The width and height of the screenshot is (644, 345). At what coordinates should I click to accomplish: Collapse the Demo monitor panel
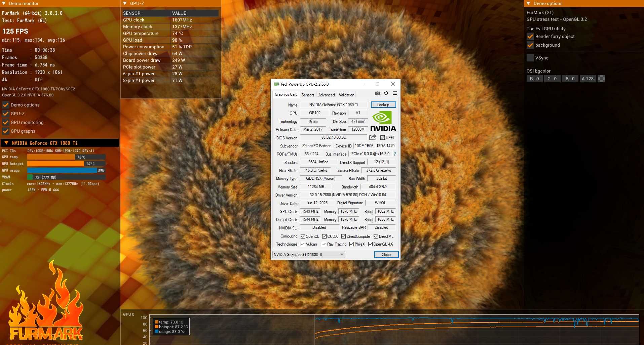pyautogui.click(x=4, y=3)
